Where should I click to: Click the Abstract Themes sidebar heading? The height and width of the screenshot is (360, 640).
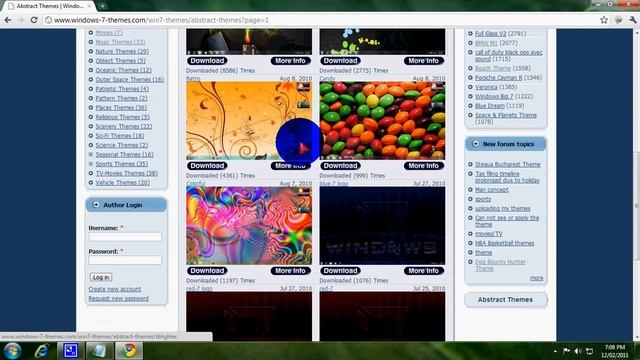[505, 300]
